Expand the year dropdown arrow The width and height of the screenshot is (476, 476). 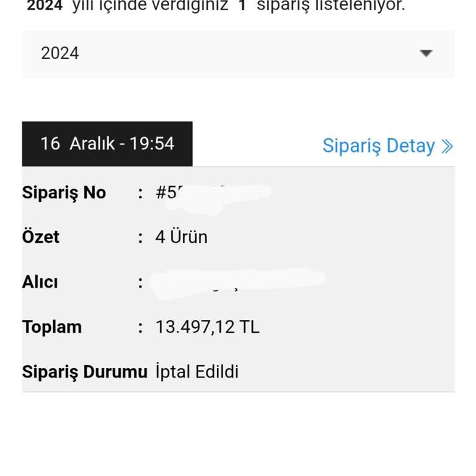(x=425, y=53)
